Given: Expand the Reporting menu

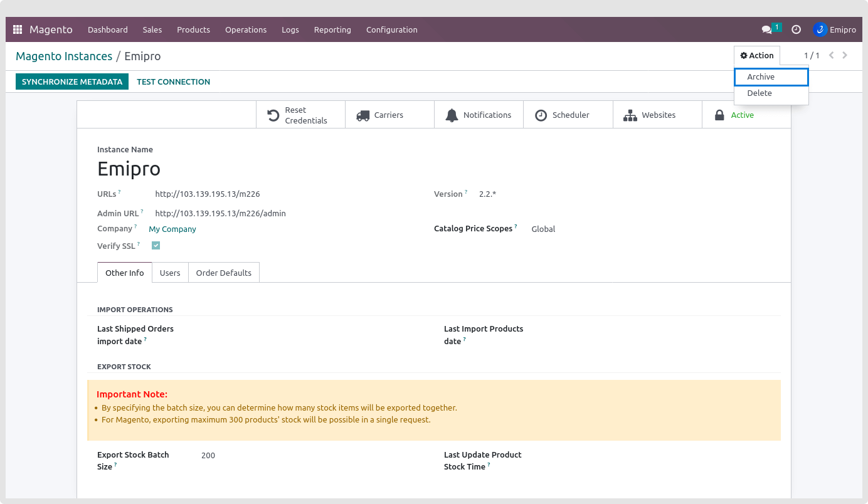Looking at the screenshot, I should click(332, 29).
